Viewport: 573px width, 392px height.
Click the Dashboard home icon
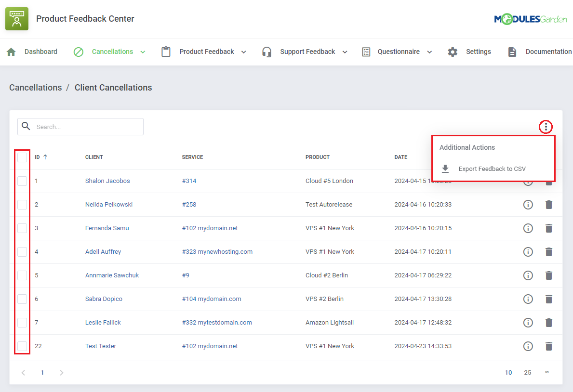12,52
